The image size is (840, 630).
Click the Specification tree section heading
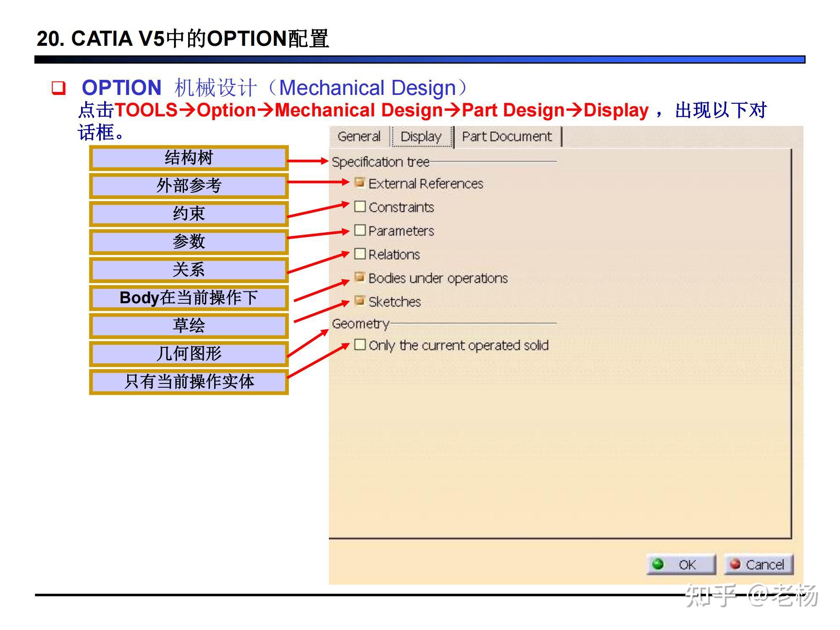click(x=381, y=162)
